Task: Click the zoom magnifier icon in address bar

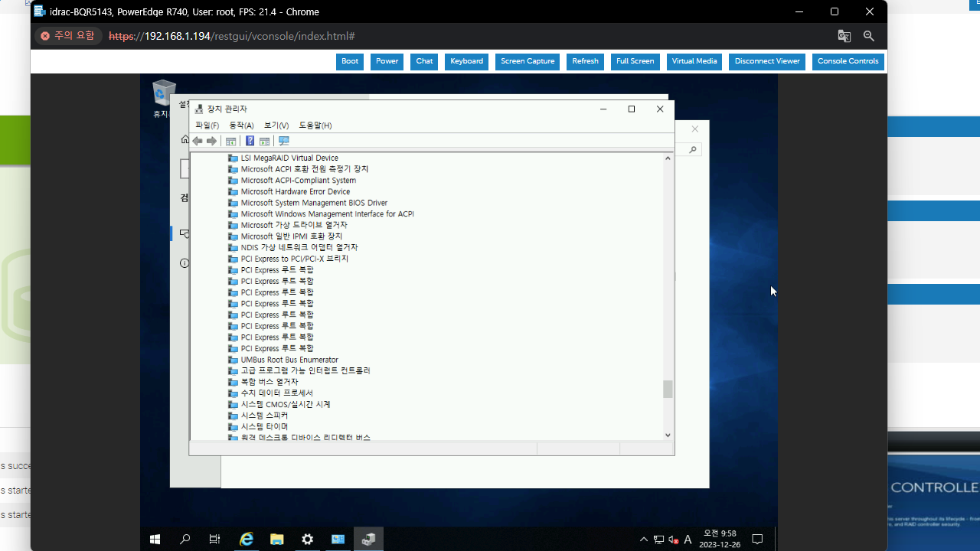Action: pyautogui.click(x=869, y=36)
